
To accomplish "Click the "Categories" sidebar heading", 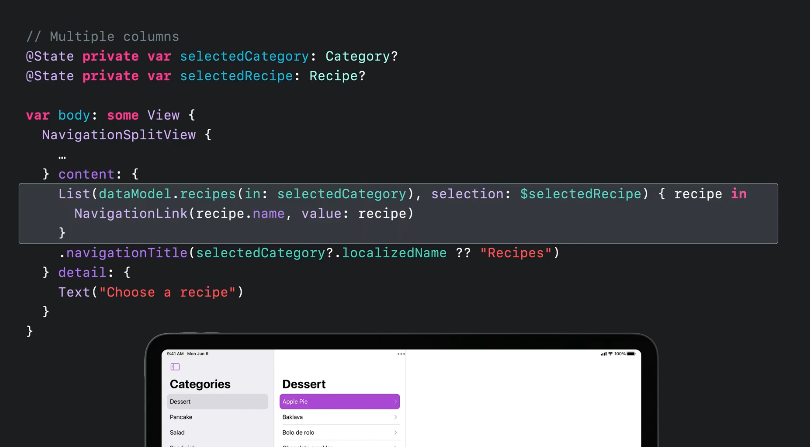I will [x=200, y=384].
